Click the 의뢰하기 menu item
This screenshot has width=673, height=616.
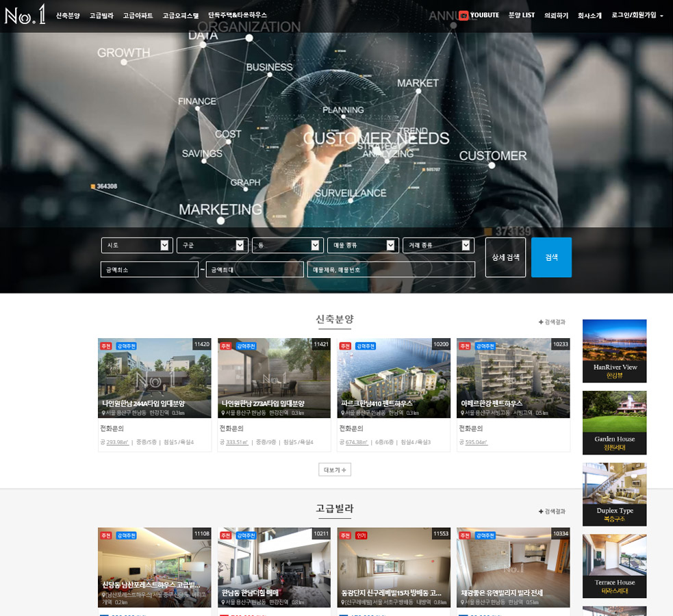[556, 16]
